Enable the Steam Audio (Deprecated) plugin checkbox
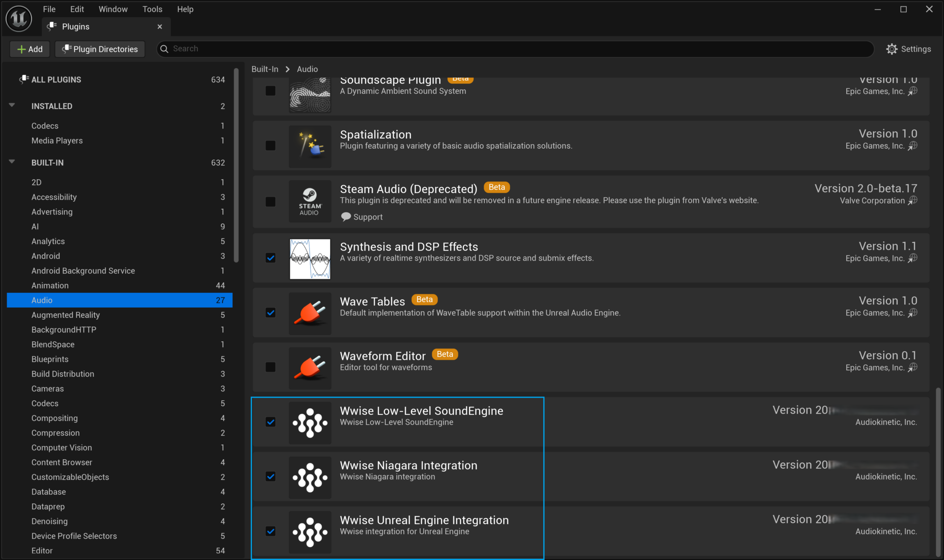The image size is (944, 560). 271,201
